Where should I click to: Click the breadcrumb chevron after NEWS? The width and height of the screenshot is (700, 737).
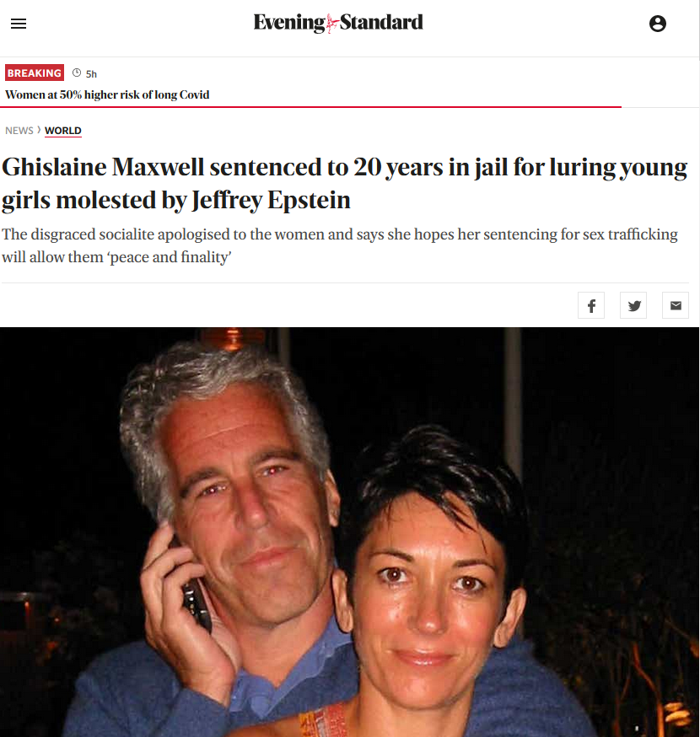(x=39, y=130)
